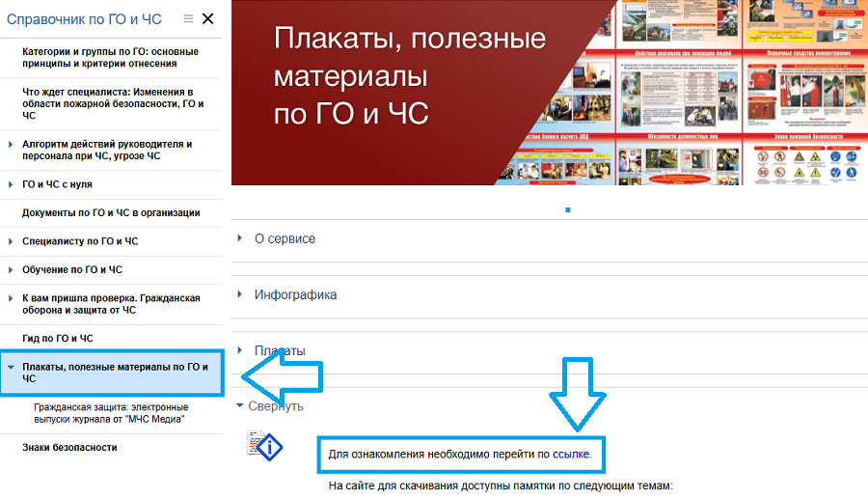Viewport: 868px width, 499px height.
Task: Open Категории и группы по ГО item
Action: click(110, 57)
